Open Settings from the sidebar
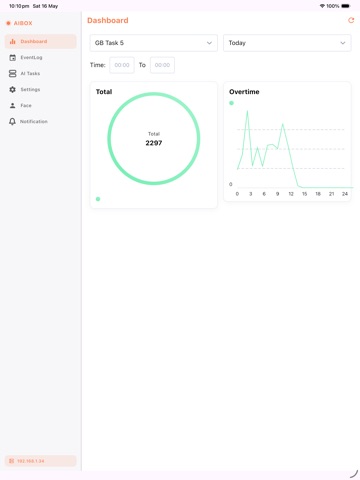This screenshot has height=480, width=360. tap(41, 89)
